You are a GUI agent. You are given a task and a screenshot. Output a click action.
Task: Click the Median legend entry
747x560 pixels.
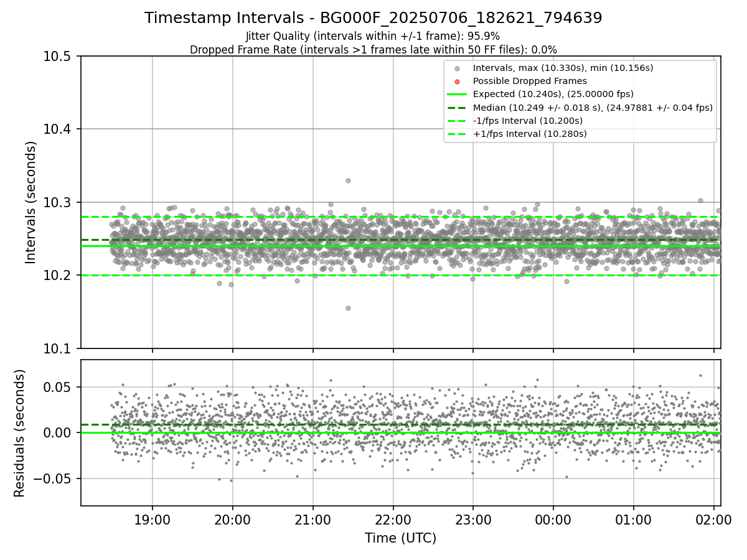click(x=593, y=108)
